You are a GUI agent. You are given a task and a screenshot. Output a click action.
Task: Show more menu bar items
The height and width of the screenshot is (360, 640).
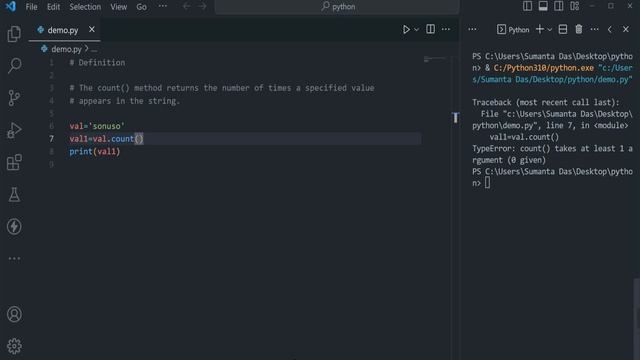(162, 7)
